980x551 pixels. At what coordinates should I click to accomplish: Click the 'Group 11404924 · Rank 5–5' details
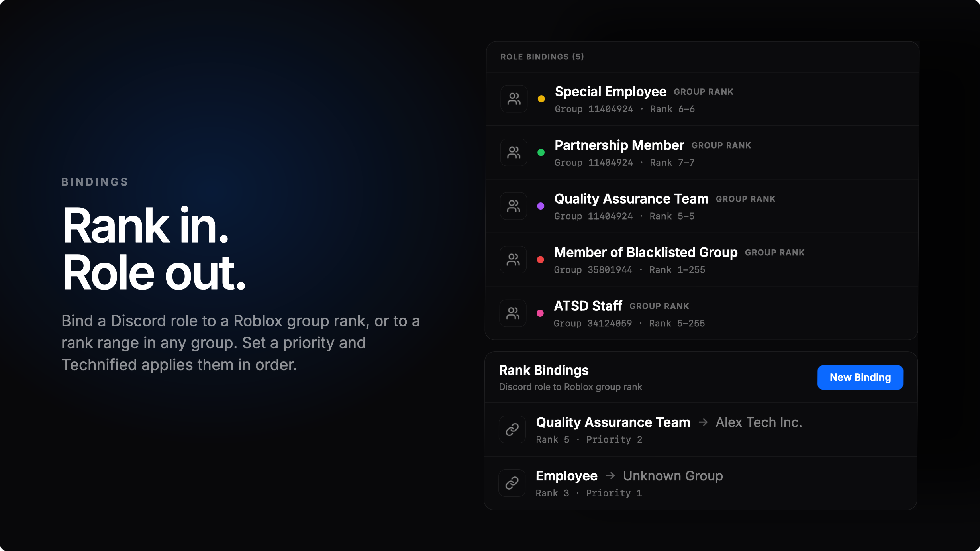click(x=624, y=216)
